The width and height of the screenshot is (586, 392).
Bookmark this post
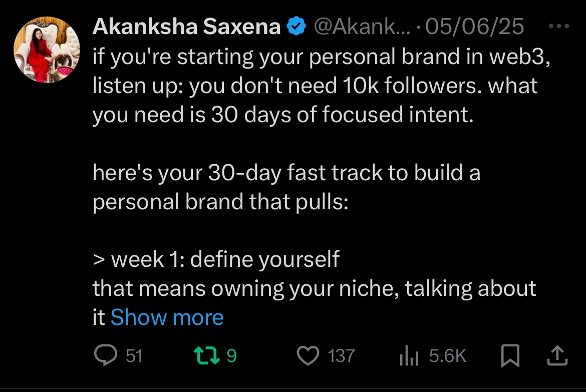510,356
